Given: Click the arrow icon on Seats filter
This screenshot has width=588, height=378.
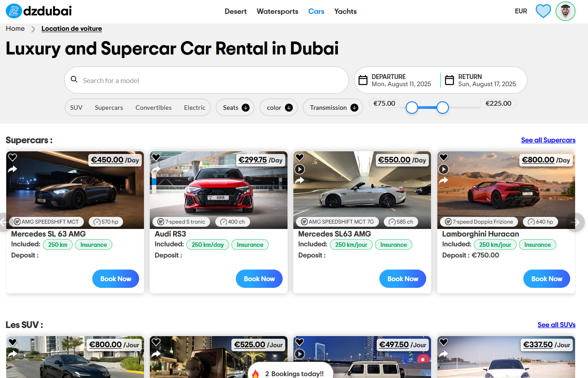Looking at the screenshot, I should [x=246, y=108].
